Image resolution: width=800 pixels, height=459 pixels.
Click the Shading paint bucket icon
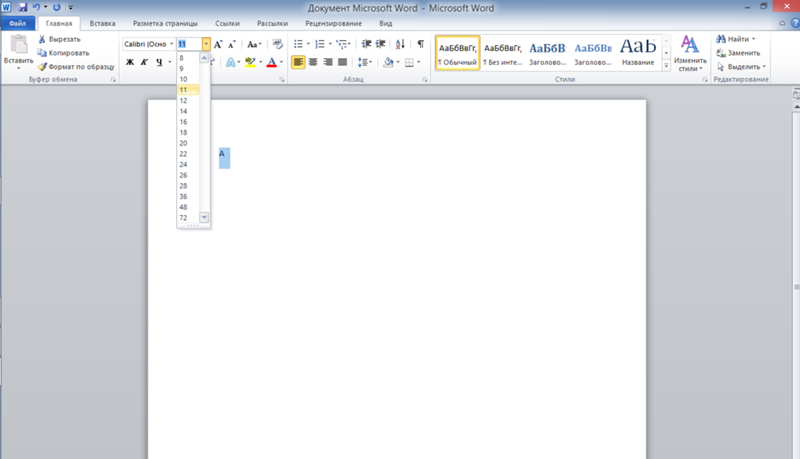[x=388, y=62]
